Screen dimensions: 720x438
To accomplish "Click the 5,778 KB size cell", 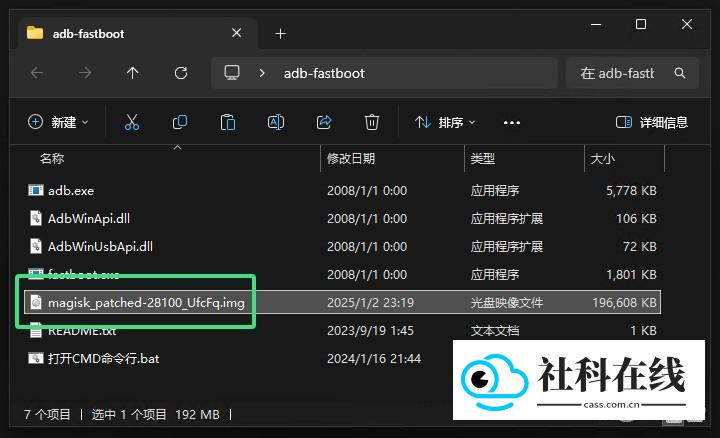I will click(x=631, y=191).
